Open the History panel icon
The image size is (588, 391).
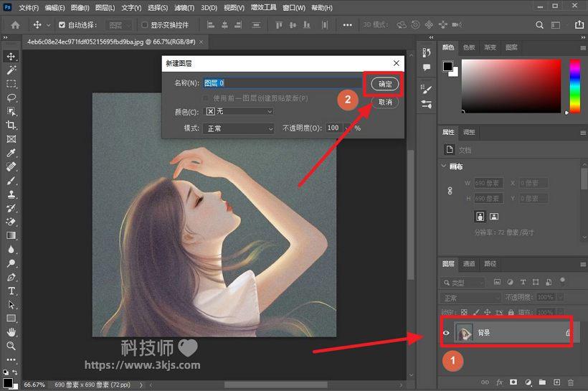pyautogui.click(x=427, y=52)
